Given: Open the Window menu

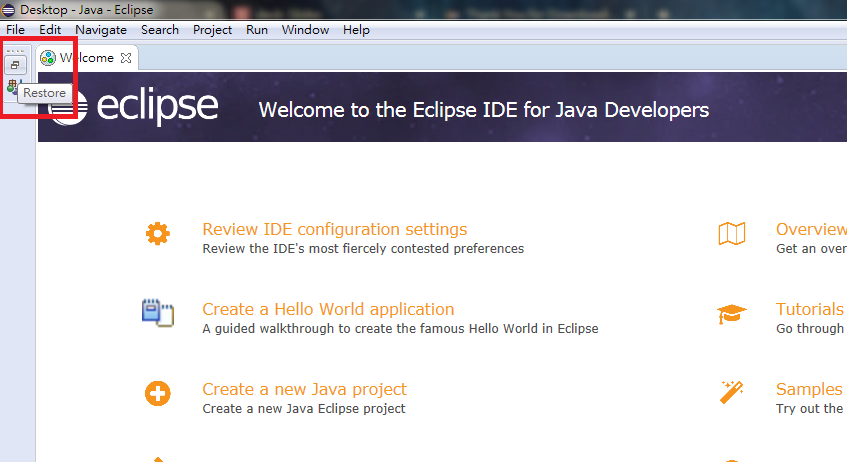Looking at the screenshot, I should coord(305,30).
